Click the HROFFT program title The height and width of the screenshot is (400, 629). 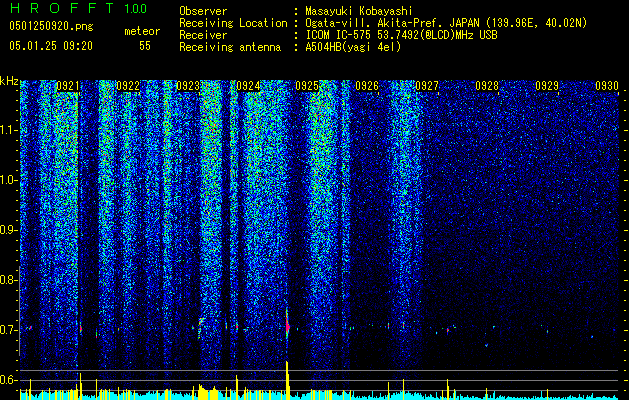point(62,8)
